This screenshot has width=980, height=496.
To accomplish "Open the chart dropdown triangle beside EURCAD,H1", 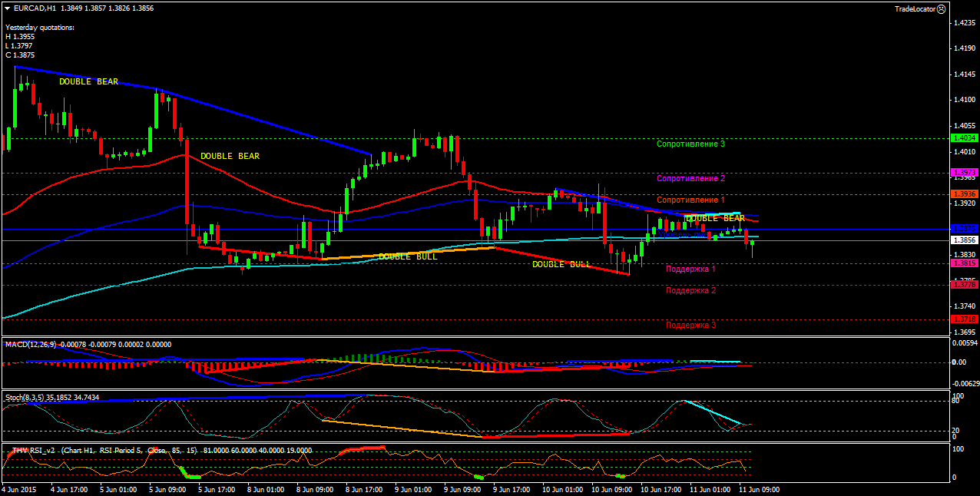I will pyautogui.click(x=7, y=7).
